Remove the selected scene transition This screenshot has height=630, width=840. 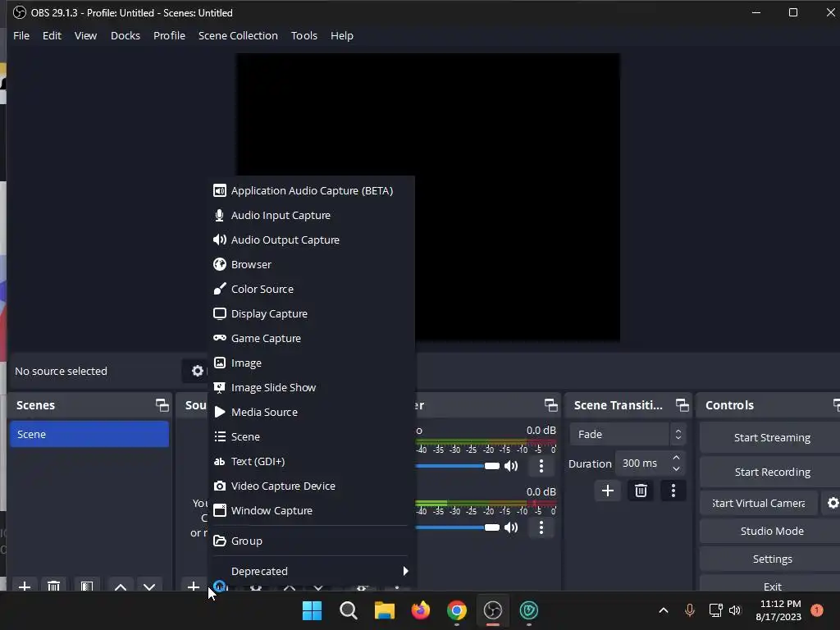pyautogui.click(x=641, y=491)
